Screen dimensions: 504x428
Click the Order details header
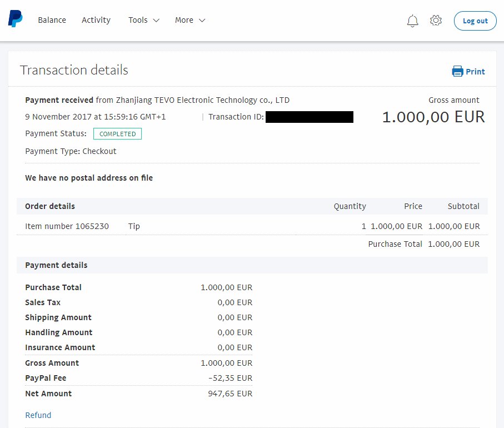pos(50,206)
